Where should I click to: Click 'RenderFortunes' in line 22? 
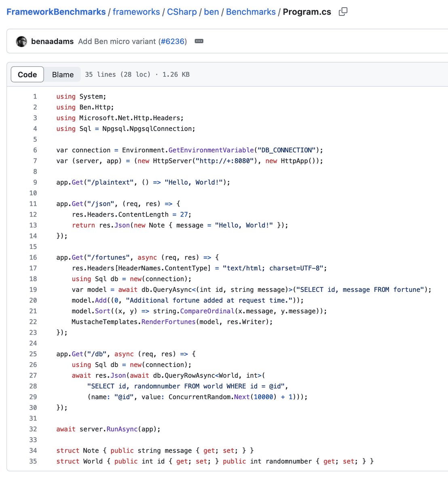(x=168, y=322)
